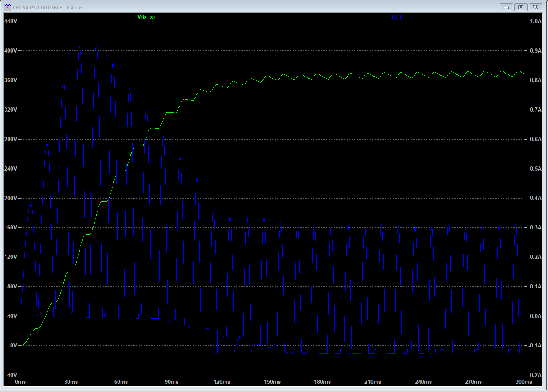Click the 0.5A tick on current axis
Image resolution: width=548 pixels, height=392 pixels.
536,169
